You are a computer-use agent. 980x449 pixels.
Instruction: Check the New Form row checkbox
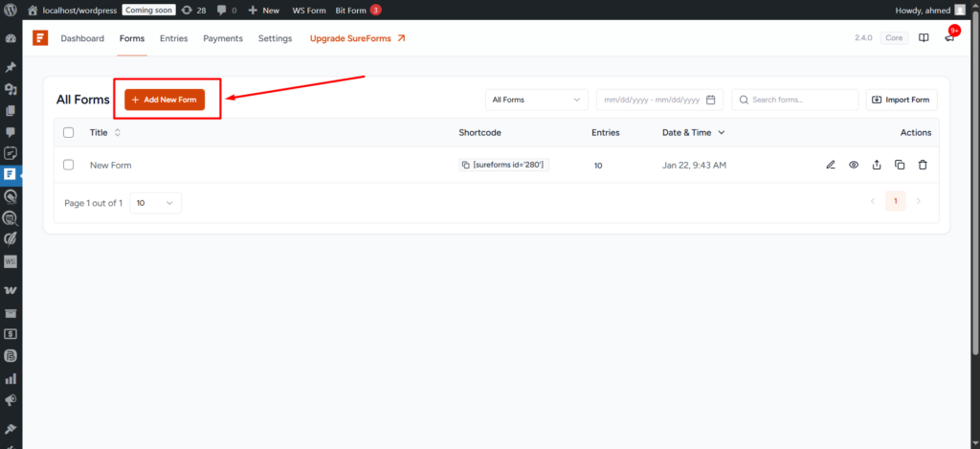(x=69, y=165)
